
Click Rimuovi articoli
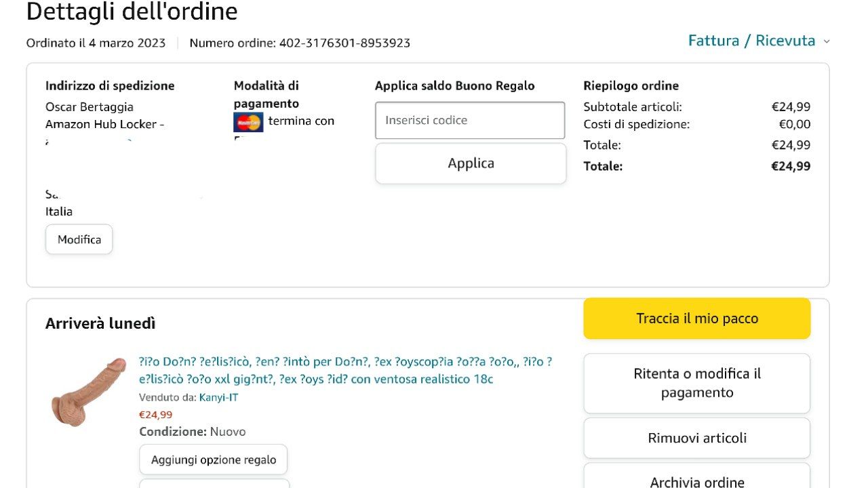click(x=696, y=438)
